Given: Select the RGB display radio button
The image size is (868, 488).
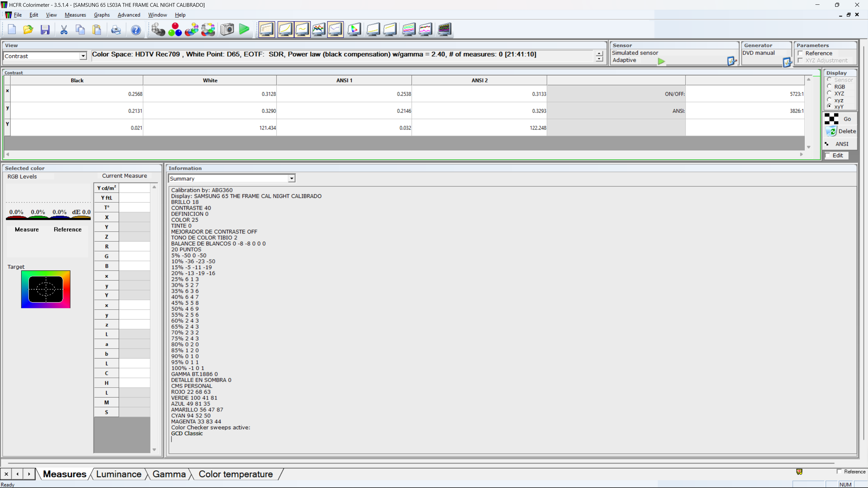Looking at the screenshot, I should (829, 86).
